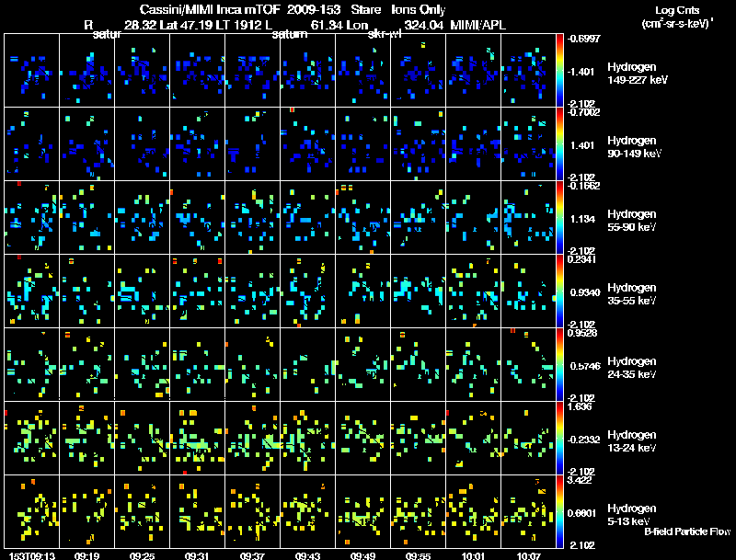This screenshot has height=560, width=736.
Task: Click the '10:07' time axis label
Action: pyautogui.click(x=528, y=555)
